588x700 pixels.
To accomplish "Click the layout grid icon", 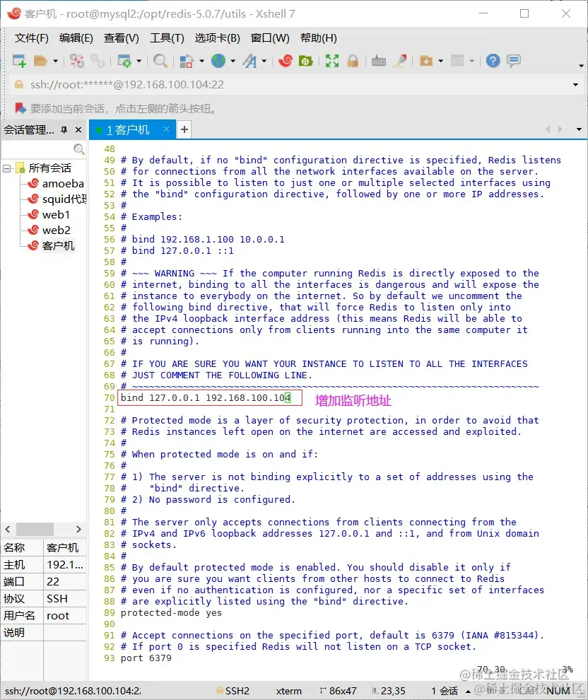I will pyautogui.click(x=457, y=61).
